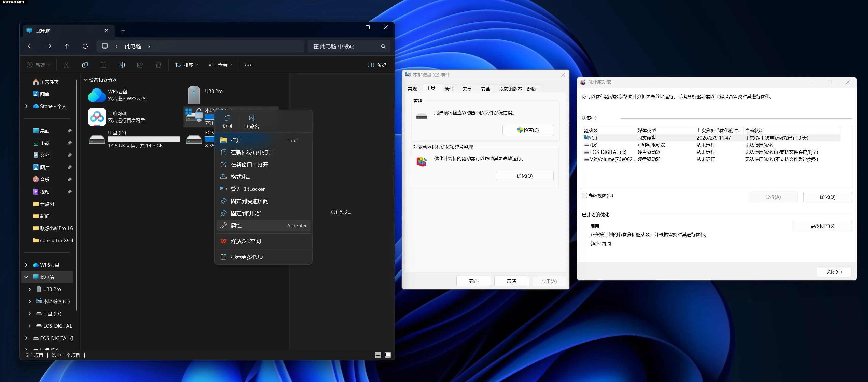Click the 更改设置 button
Viewport: 868px width, 382px height.
(x=822, y=226)
